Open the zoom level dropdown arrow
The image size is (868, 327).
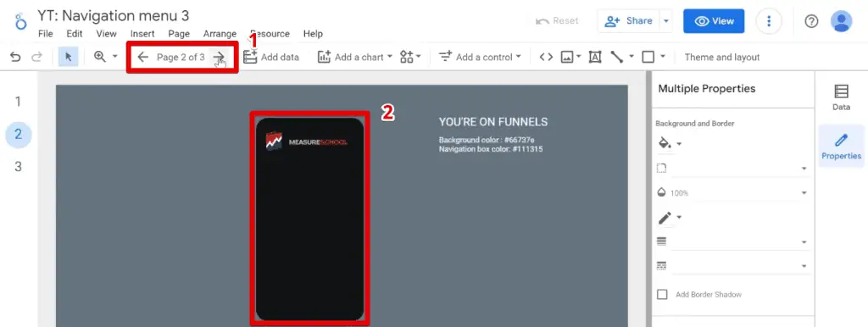(x=115, y=57)
